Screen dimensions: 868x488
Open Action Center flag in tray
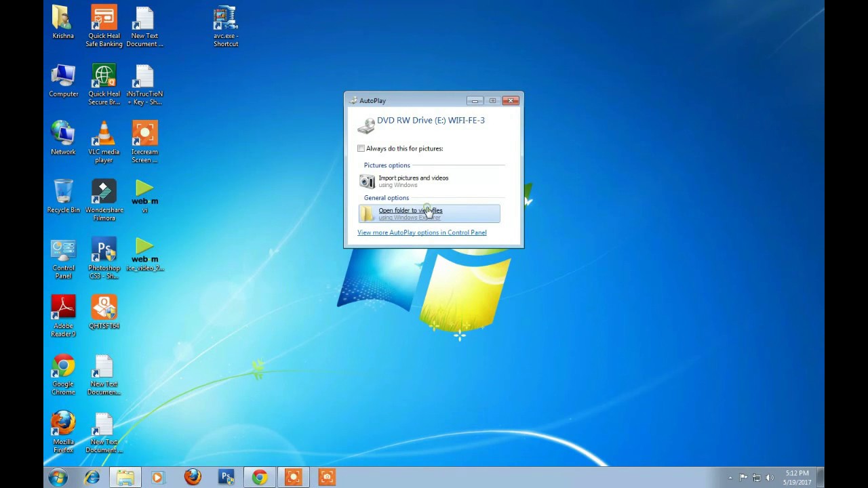(x=743, y=478)
